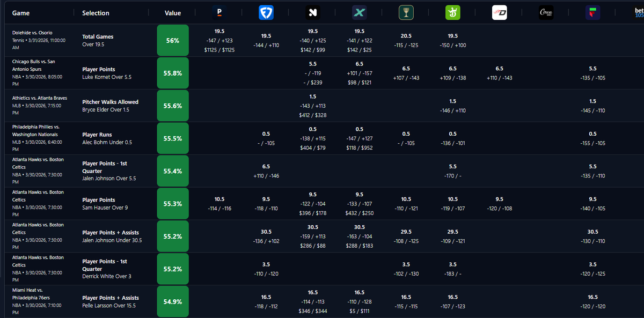Image resolution: width=644 pixels, height=318 pixels.
Task: Click the +101 / -157 odds cell
Action: (360, 73)
